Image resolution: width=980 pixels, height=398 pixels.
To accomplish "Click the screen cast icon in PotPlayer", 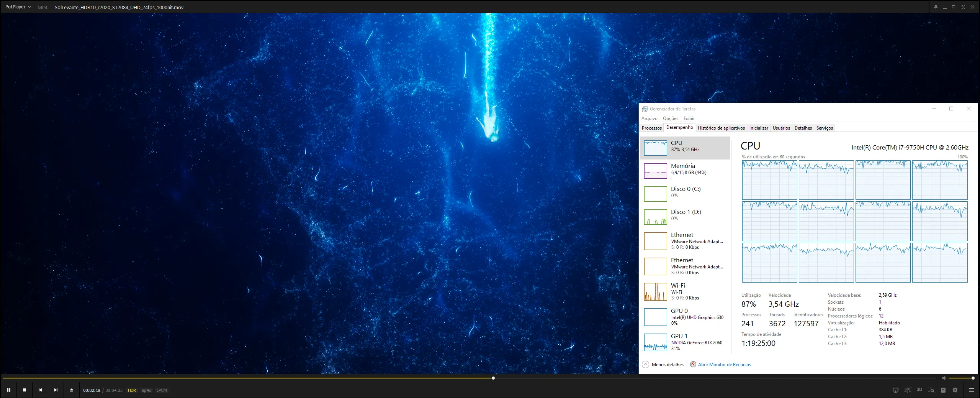I will (x=895, y=390).
